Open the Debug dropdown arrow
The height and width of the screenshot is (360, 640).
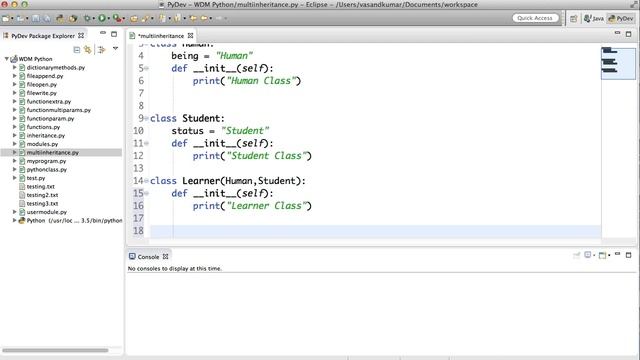coord(93,19)
